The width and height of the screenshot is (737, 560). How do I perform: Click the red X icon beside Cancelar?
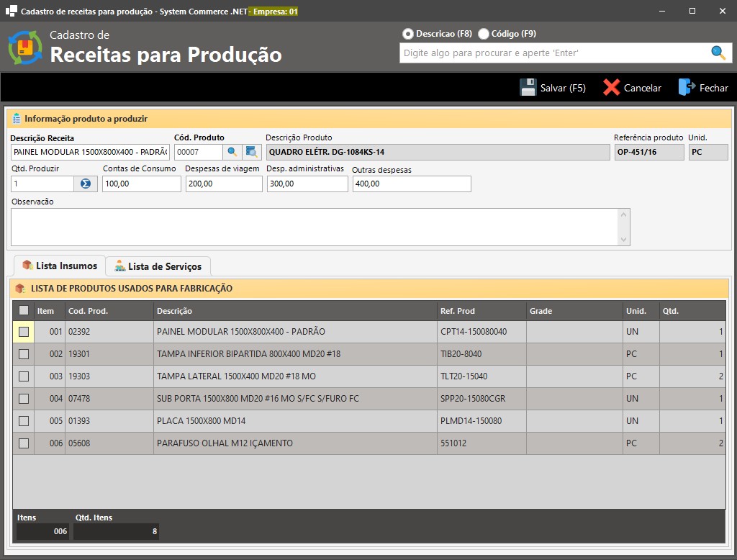tap(612, 87)
